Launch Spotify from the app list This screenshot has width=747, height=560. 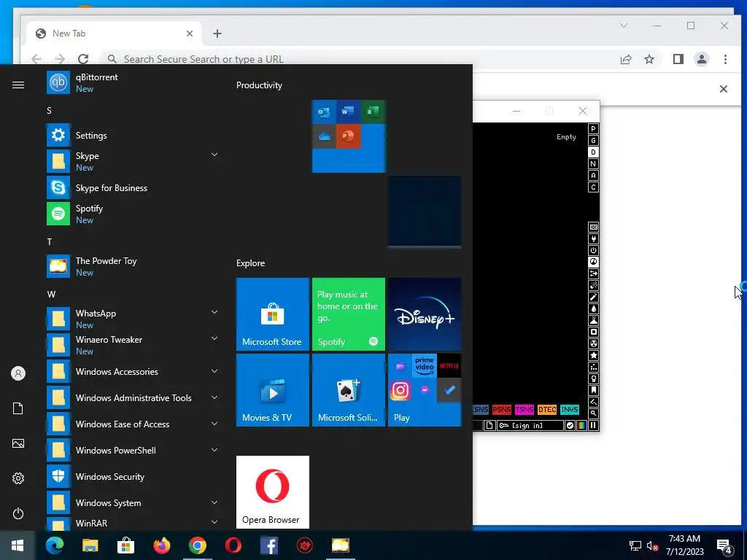coord(134,214)
